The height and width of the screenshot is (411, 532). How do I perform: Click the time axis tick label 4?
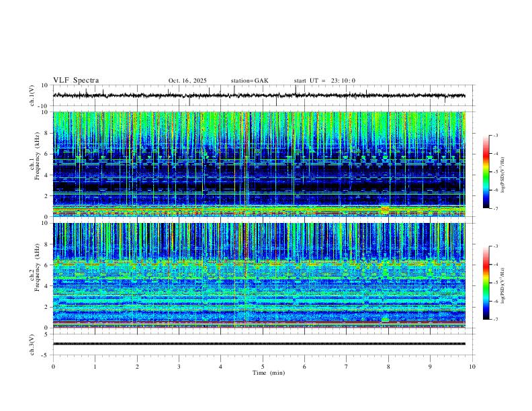(x=221, y=367)
